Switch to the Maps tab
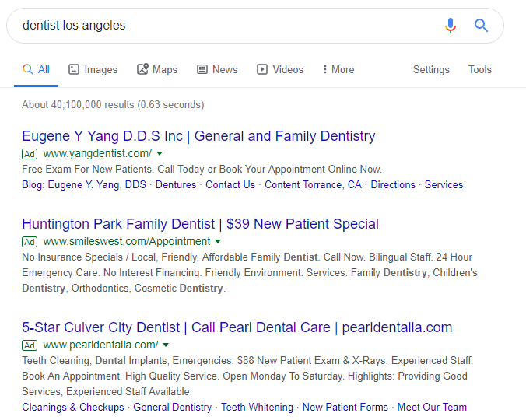Image resolution: width=526 pixels, height=420 pixels. pos(157,69)
